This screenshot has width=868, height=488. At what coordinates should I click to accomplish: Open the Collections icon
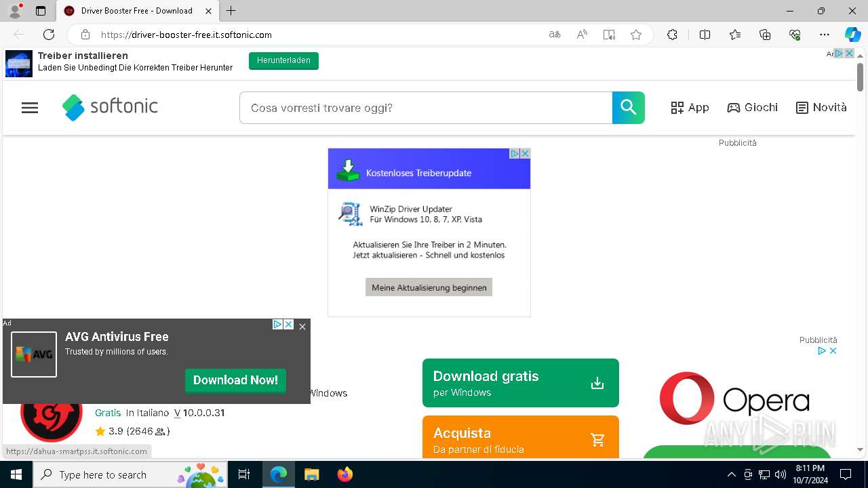pyautogui.click(x=765, y=35)
